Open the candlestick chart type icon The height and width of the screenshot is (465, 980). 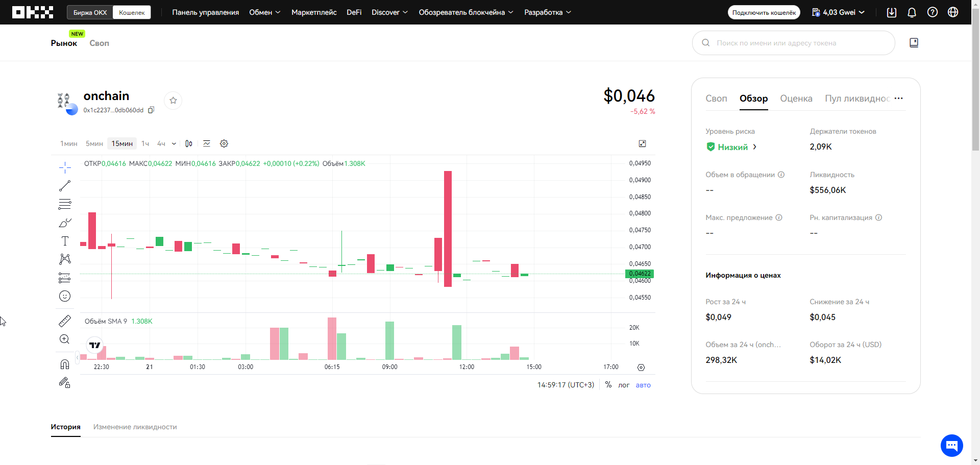pos(189,143)
